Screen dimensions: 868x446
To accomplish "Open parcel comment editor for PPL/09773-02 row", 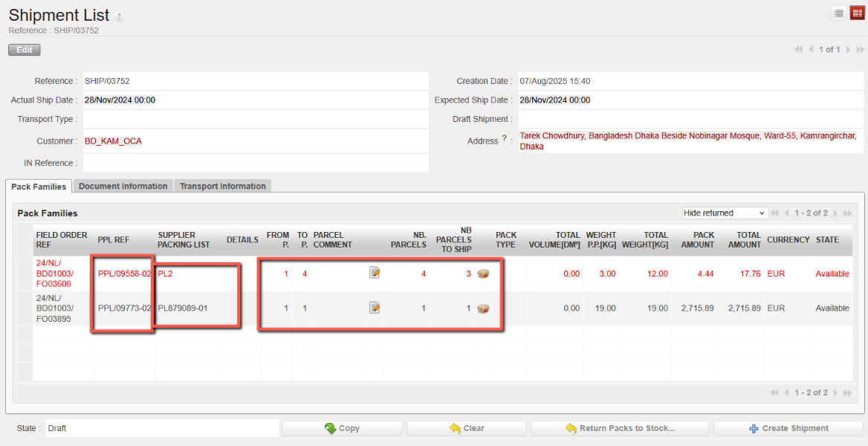I will click(375, 307).
